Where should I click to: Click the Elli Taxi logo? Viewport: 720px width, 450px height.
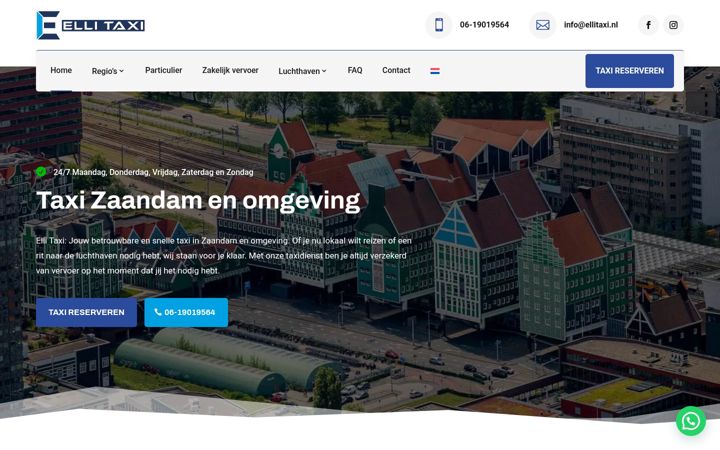point(90,25)
